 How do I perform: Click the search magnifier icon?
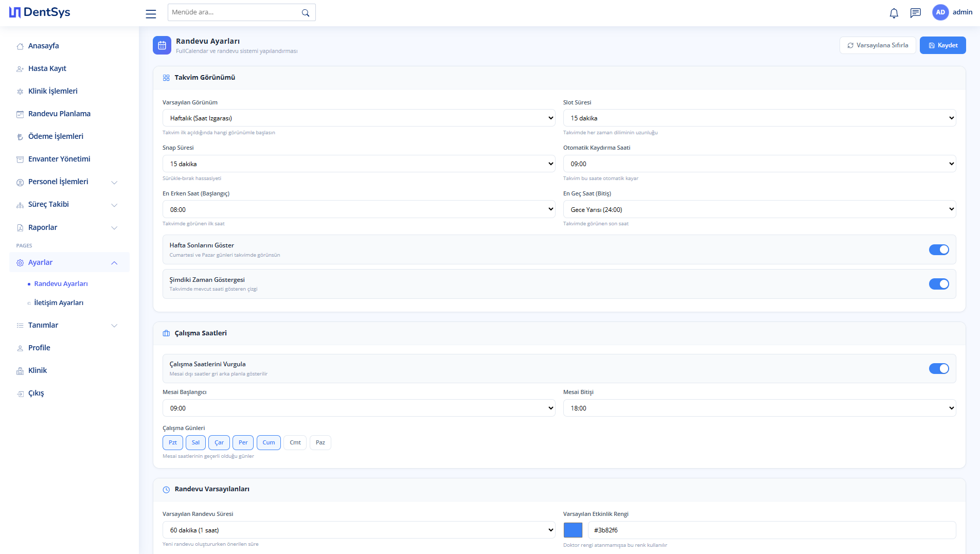tap(306, 13)
